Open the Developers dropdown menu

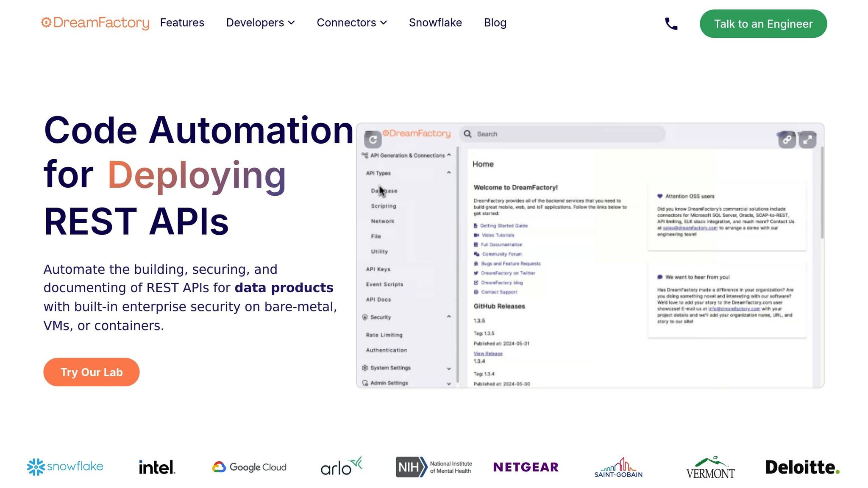260,23
